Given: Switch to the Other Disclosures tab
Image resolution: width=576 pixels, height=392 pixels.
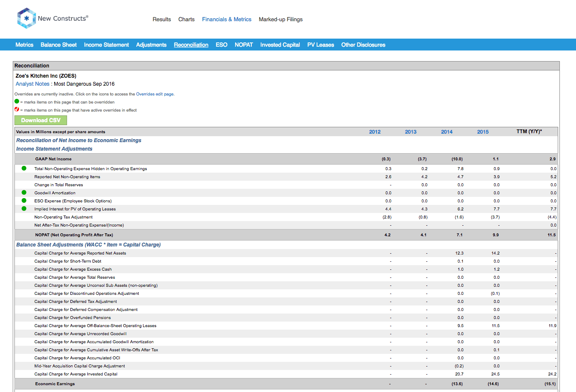Looking at the screenshot, I should click(363, 45).
